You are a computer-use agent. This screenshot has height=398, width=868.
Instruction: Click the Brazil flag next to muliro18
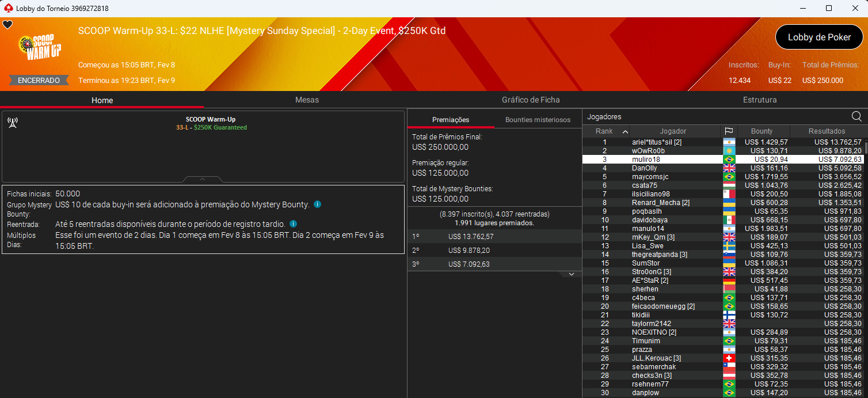pos(729,160)
